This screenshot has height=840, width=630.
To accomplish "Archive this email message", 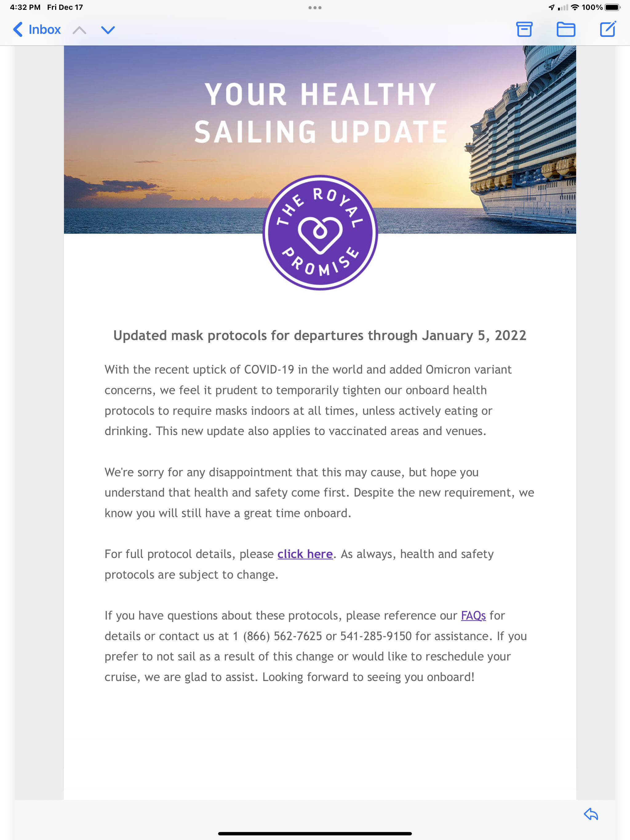I will tap(524, 29).
